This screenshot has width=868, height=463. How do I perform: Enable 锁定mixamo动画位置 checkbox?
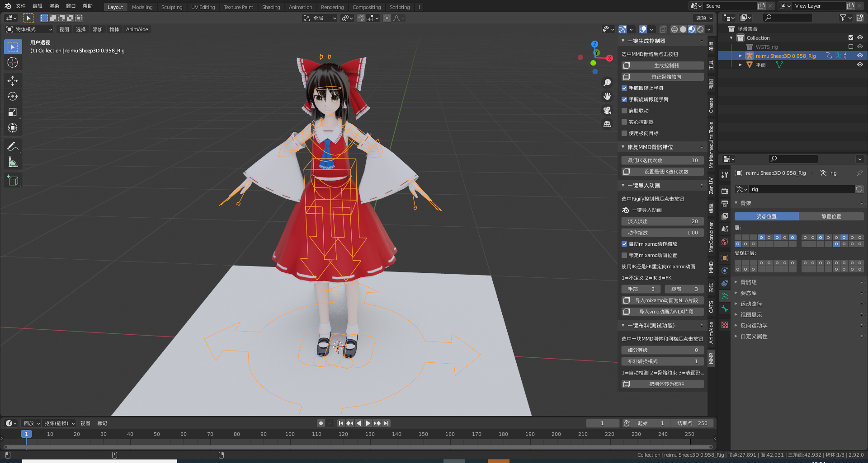click(x=624, y=255)
